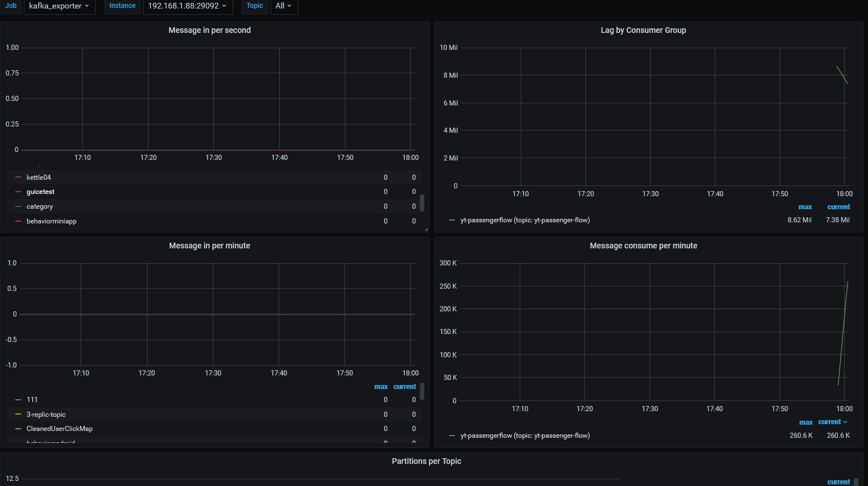Change the category series color swatch

click(18, 207)
